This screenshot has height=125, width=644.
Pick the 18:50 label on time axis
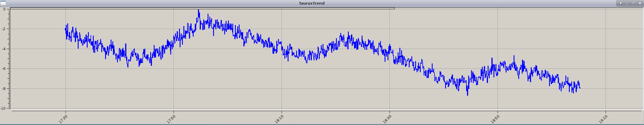(495, 119)
